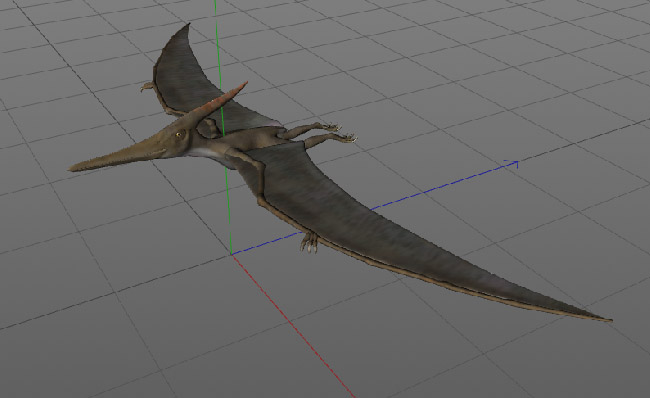This screenshot has height=398, width=650.
Task: Select the green vertical Y axis line
Action: 223,124
